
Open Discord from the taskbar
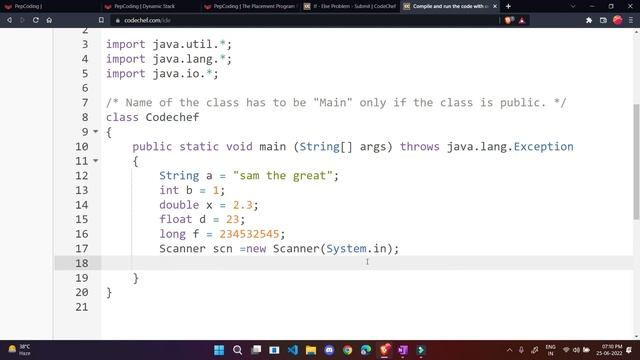click(329, 350)
